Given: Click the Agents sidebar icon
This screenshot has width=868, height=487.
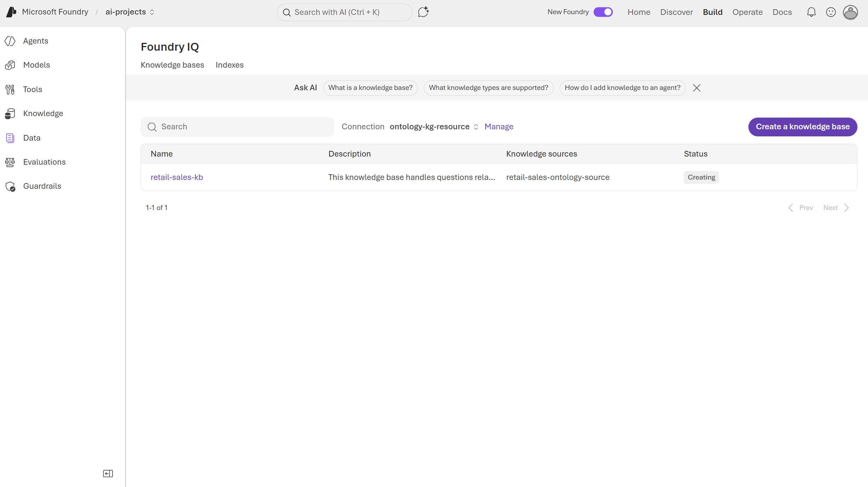Looking at the screenshot, I should tap(10, 41).
